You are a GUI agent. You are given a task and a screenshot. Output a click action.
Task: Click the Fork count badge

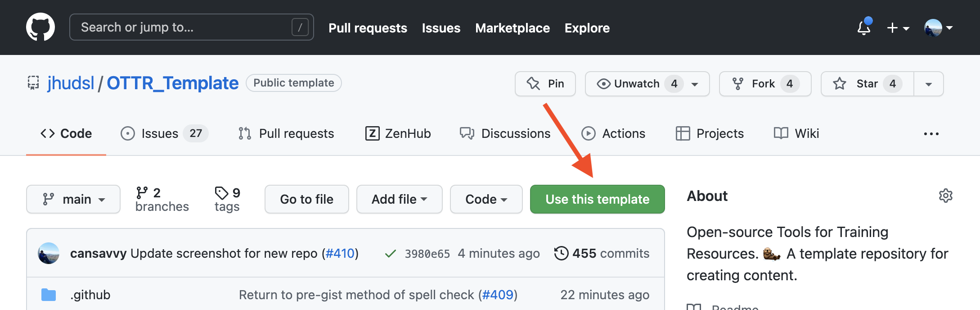pyautogui.click(x=790, y=84)
